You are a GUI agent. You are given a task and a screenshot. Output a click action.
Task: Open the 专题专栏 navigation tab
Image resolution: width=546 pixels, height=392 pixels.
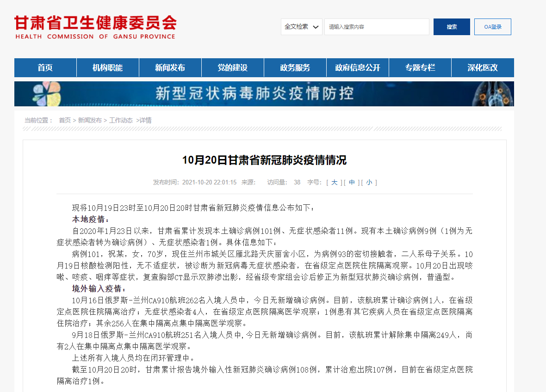point(420,67)
